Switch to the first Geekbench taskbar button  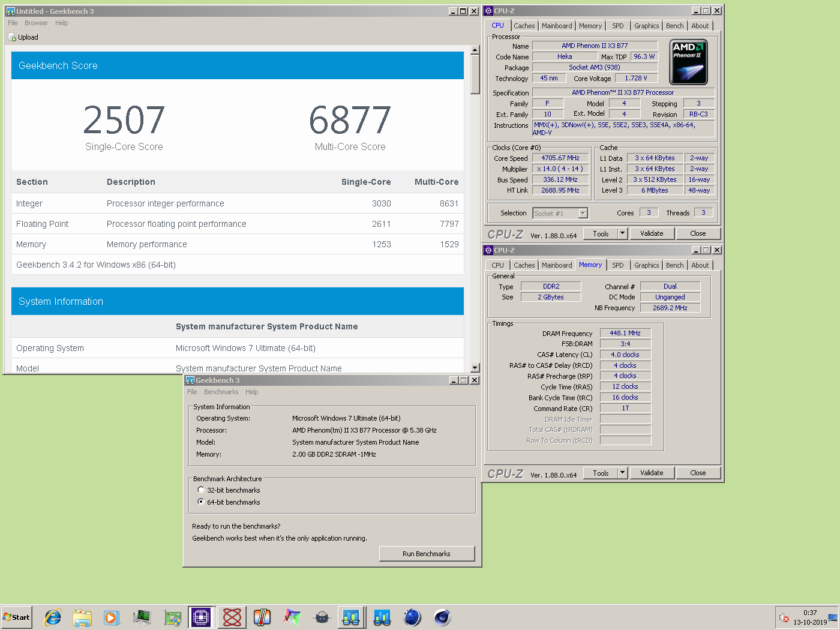coord(351,617)
